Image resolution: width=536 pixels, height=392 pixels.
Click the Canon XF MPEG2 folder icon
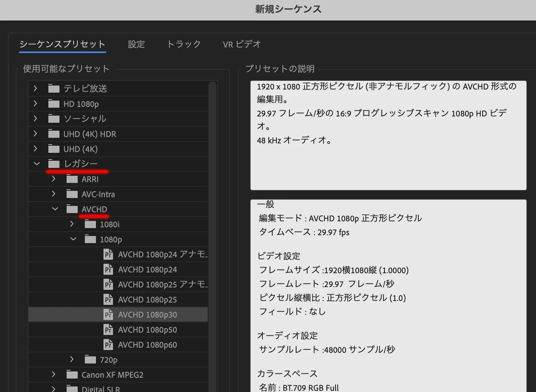[72, 375]
